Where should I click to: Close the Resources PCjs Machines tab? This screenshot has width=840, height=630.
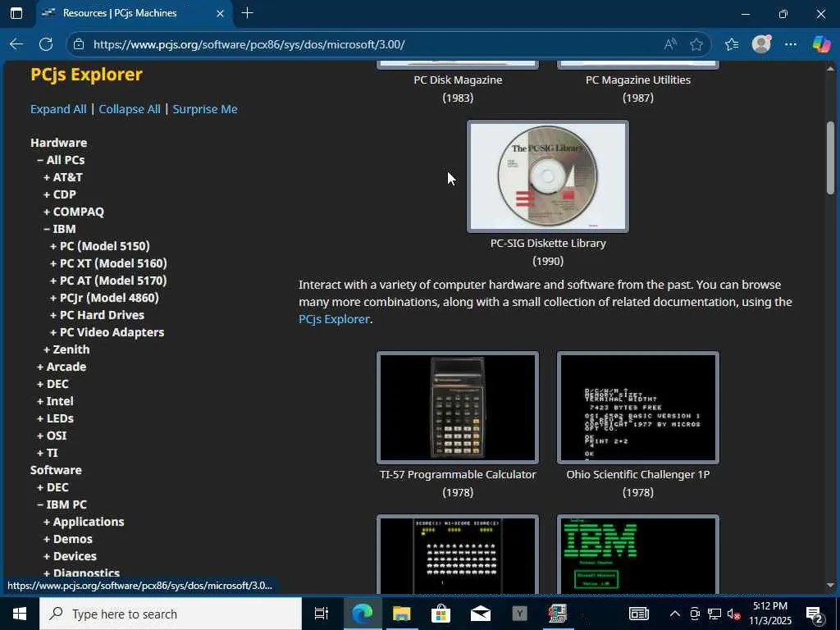click(220, 13)
